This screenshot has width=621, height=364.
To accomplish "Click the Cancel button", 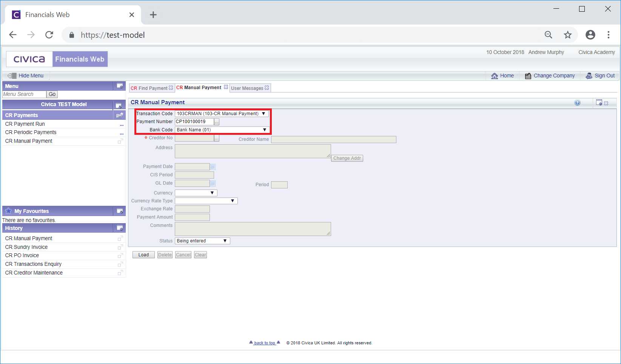I will pos(183,255).
